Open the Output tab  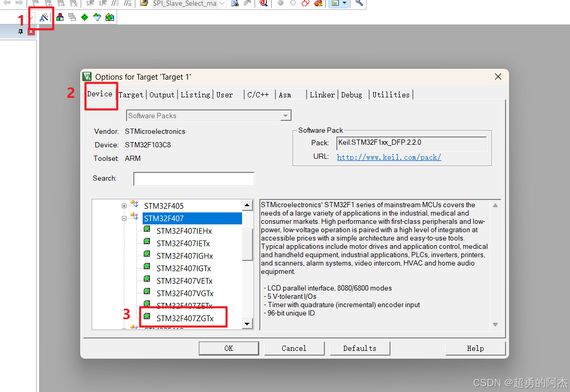pos(162,95)
